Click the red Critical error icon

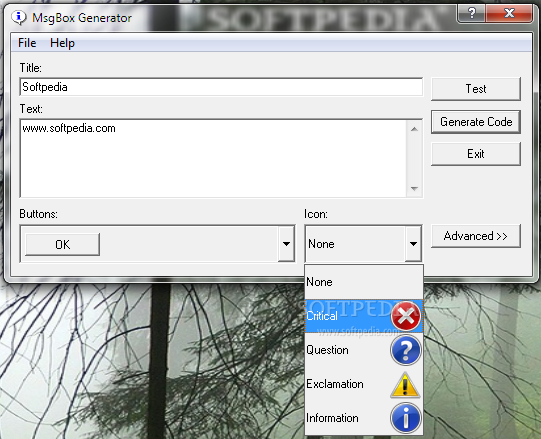(x=405, y=316)
